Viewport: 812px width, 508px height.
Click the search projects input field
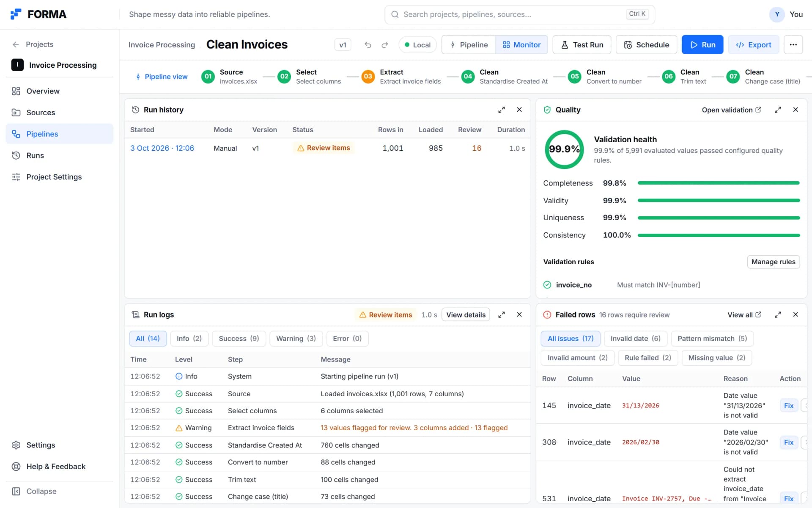click(520, 14)
